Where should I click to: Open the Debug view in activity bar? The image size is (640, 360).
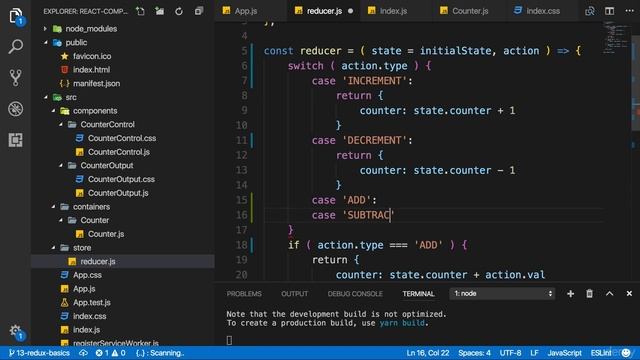tap(16, 109)
